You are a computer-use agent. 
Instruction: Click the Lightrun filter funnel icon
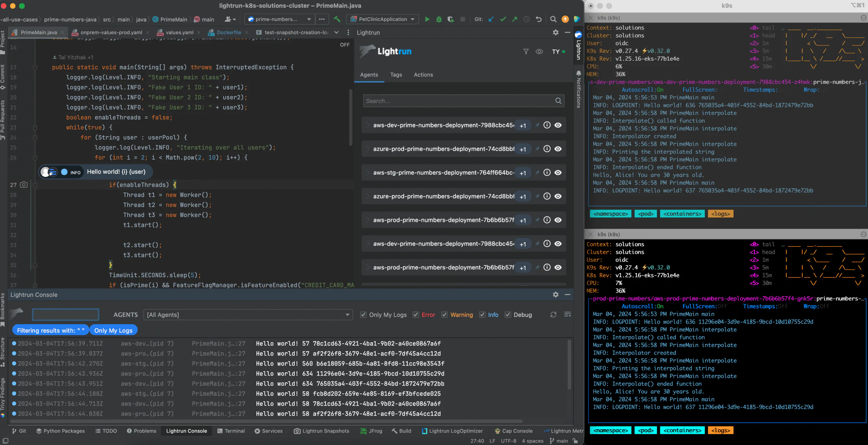(526, 52)
